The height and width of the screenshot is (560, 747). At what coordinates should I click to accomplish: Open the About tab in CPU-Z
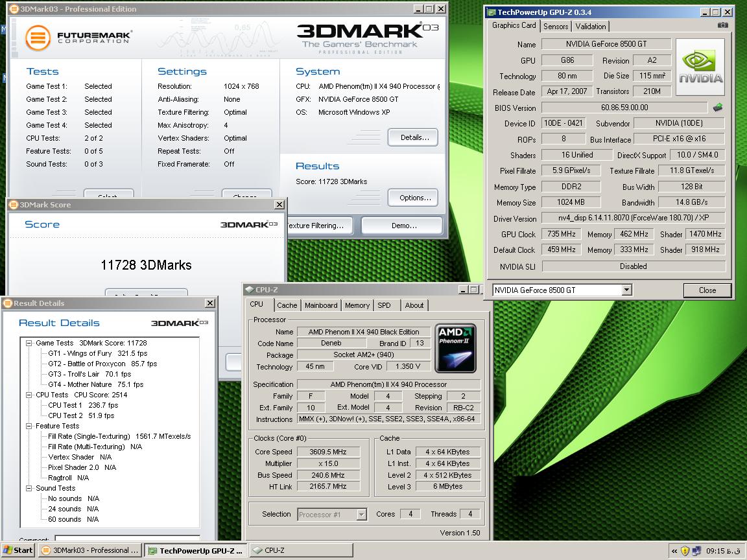[414, 305]
